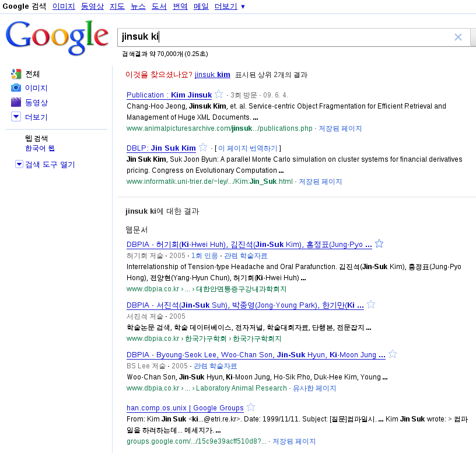
Task: Star the DBPIA 허기회 (Ki-Hwei Huh) result
Action: coord(379,243)
